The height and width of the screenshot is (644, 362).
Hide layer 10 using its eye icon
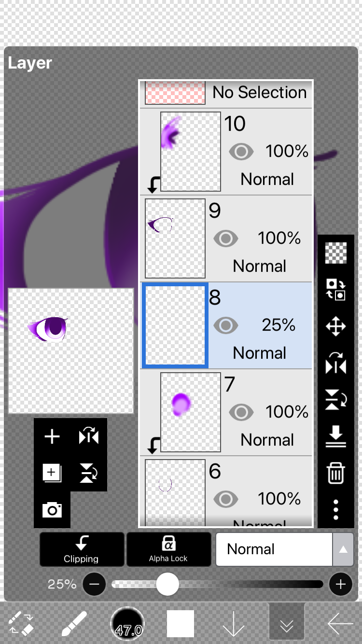pyautogui.click(x=241, y=152)
